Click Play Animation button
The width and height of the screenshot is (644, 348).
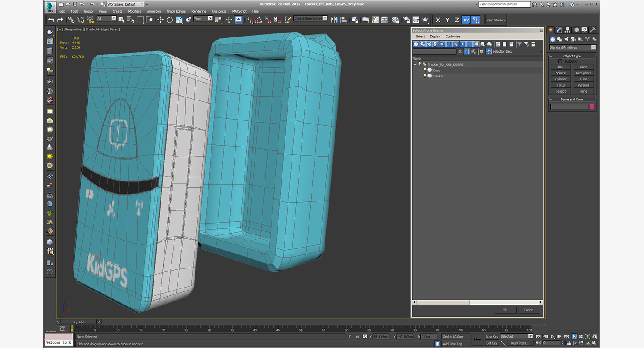(553, 336)
